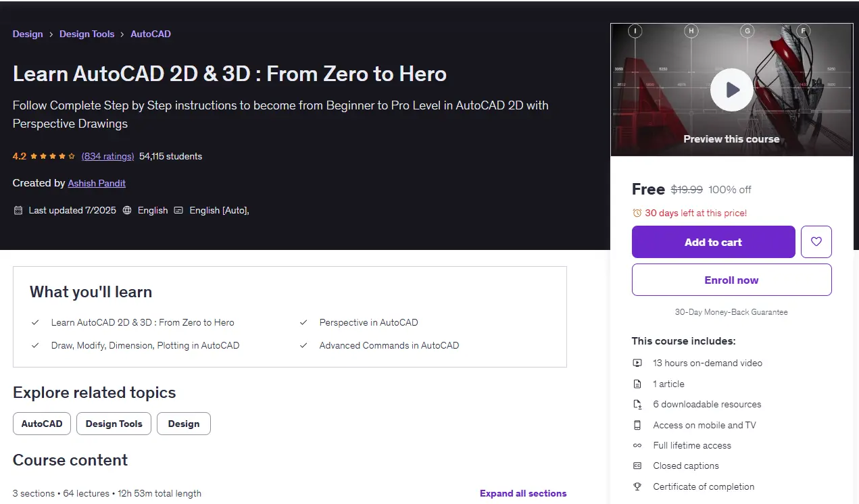Click checkmark next to Advanced Commands in AutoCAD
The image size is (859, 504).
pos(304,345)
